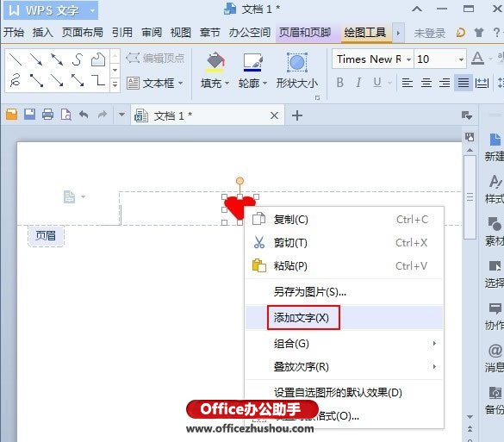Open 形状大小 shape size tool
Screen dimensions: 504x442
pyautogui.click(x=297, y=63)
